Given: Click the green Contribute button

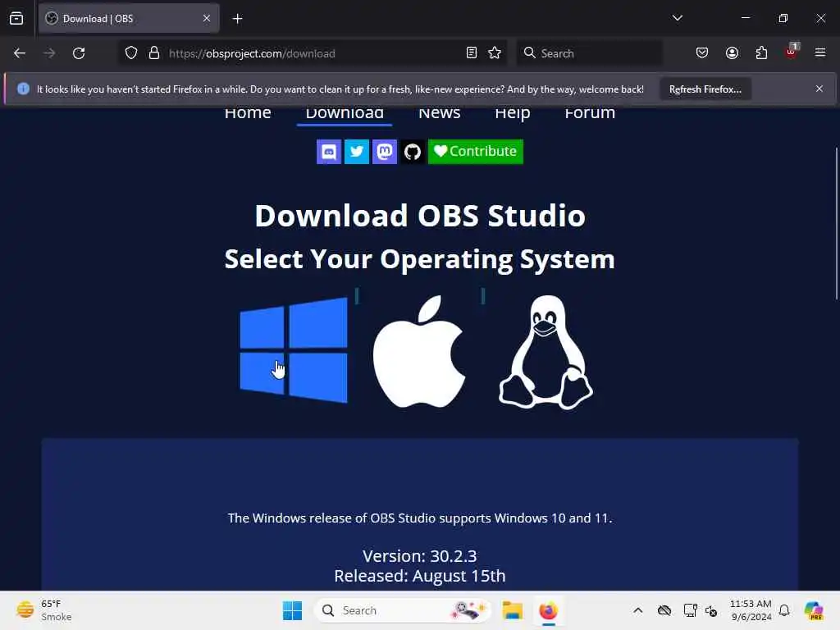Looking at the screenshot, I should 476,152.
